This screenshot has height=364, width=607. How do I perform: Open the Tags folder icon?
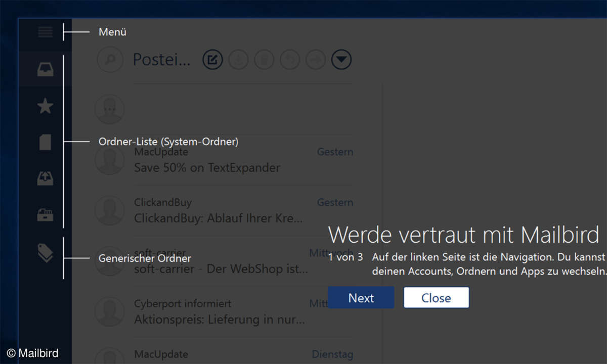pos(45,253)
